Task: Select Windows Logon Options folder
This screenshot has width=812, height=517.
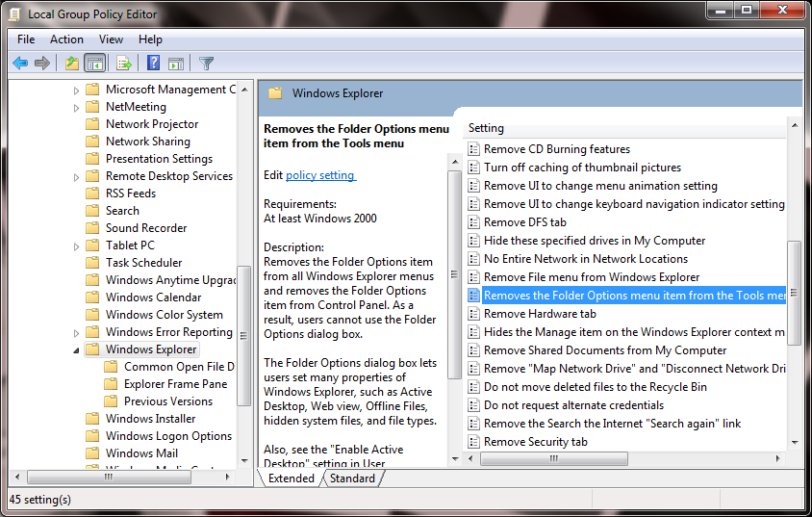Action: 168,436
